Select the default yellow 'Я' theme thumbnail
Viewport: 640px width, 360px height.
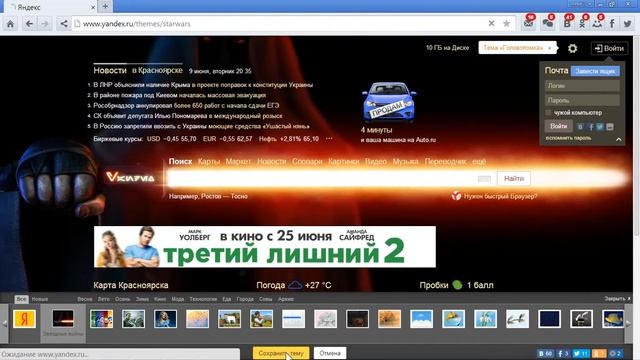click(x=24, y=319)
